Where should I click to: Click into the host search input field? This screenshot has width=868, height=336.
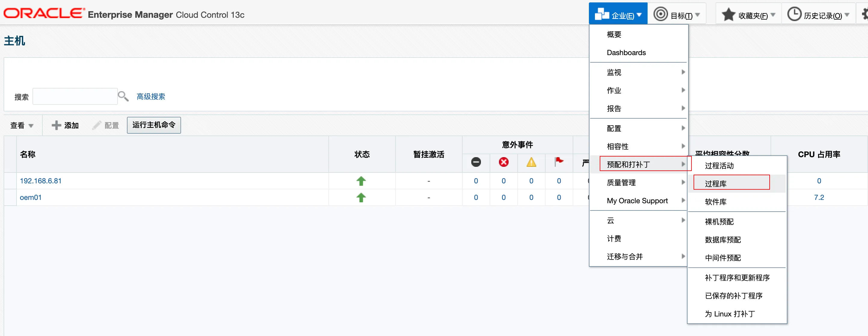coord(75,96)
